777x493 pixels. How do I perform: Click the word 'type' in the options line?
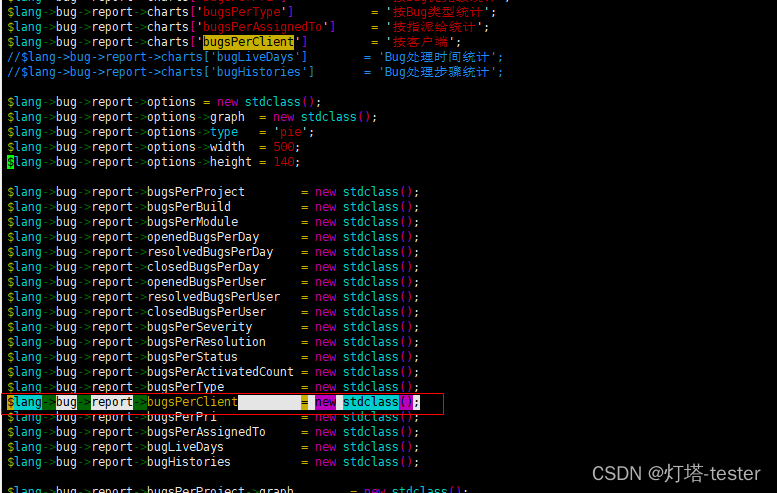point(224,132)
